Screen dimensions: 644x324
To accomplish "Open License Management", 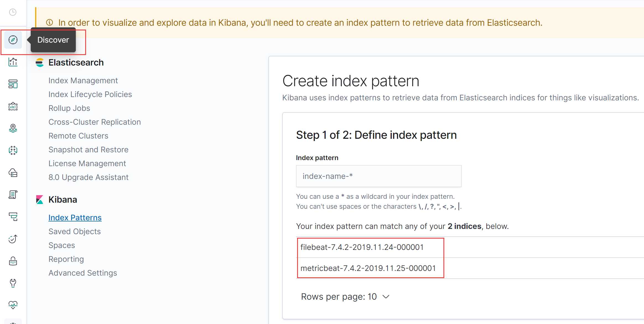I will tap(87, 163).
